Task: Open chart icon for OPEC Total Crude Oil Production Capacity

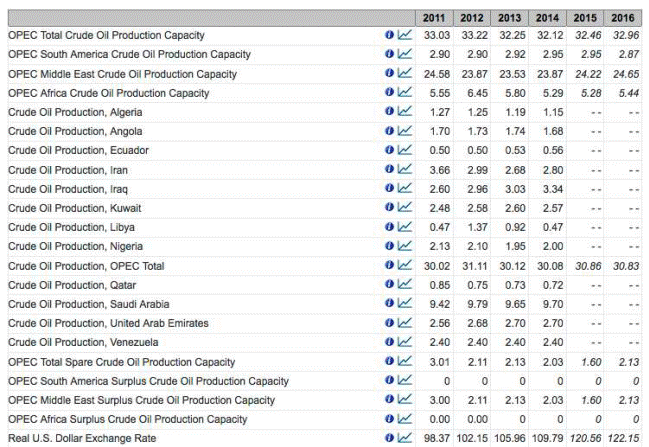Action: (x=405, y=35)
